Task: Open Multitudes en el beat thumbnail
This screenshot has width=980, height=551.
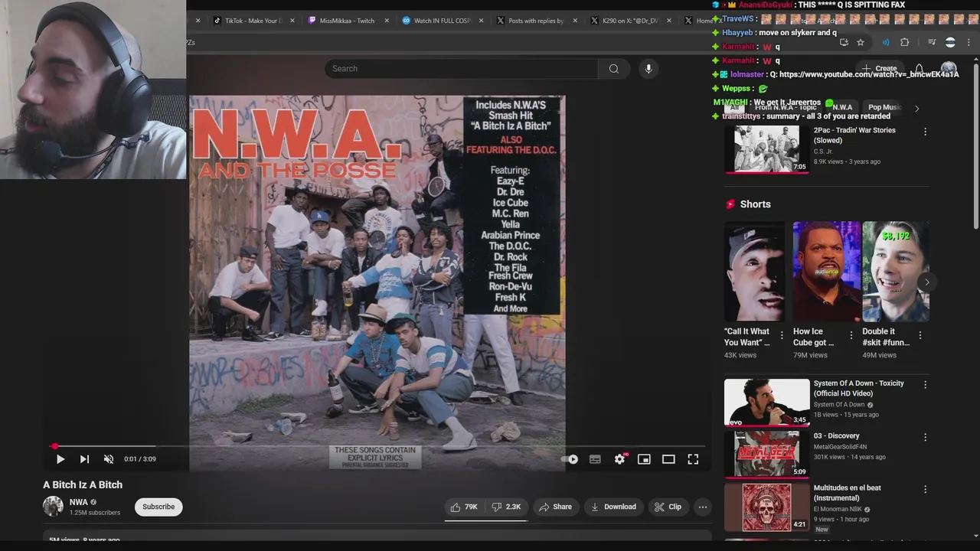Action: click(x=766, y=507)
